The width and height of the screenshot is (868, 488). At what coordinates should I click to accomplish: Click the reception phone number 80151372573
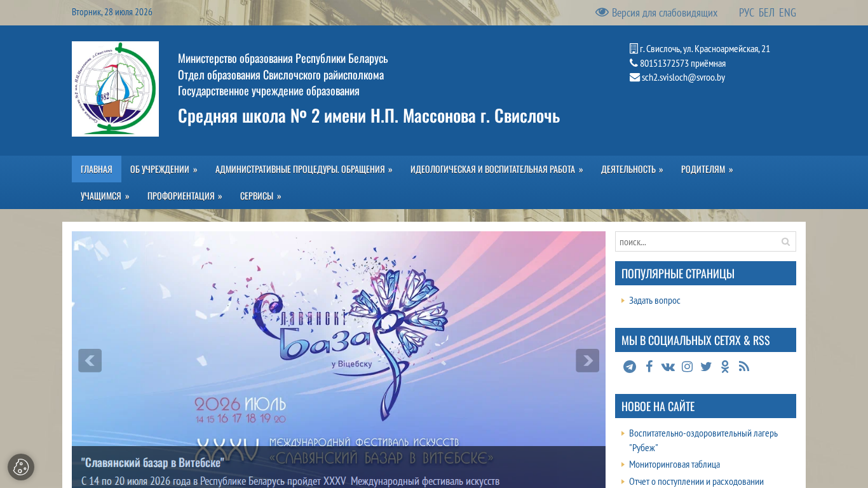[x=664, y=64]
